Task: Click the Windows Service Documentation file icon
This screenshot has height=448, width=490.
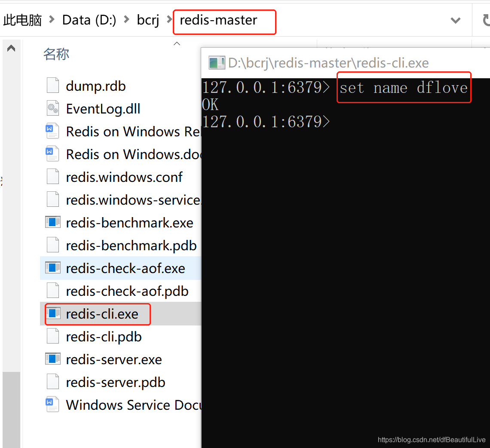Action: pos(52,404)
